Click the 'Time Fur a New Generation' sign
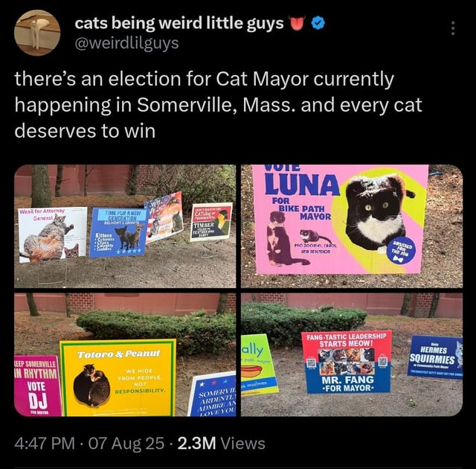The height and width of the screenshot is (469, 476). (118, 233)
